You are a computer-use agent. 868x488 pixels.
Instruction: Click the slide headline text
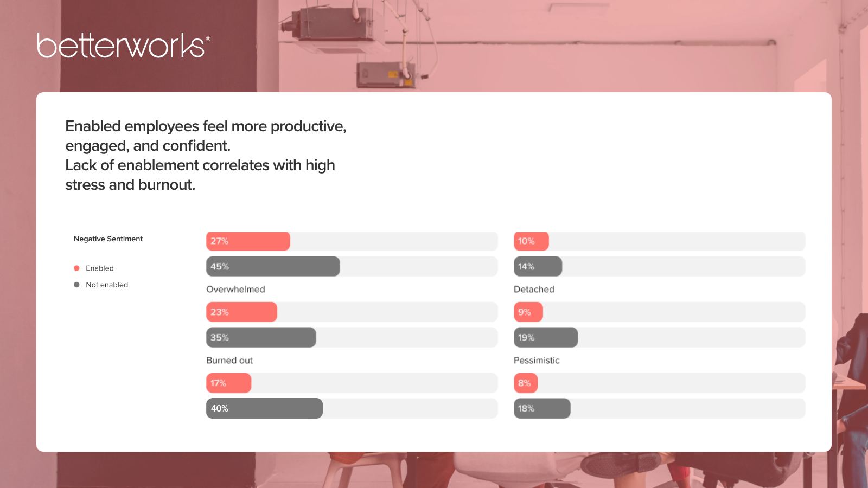point(206,156)
